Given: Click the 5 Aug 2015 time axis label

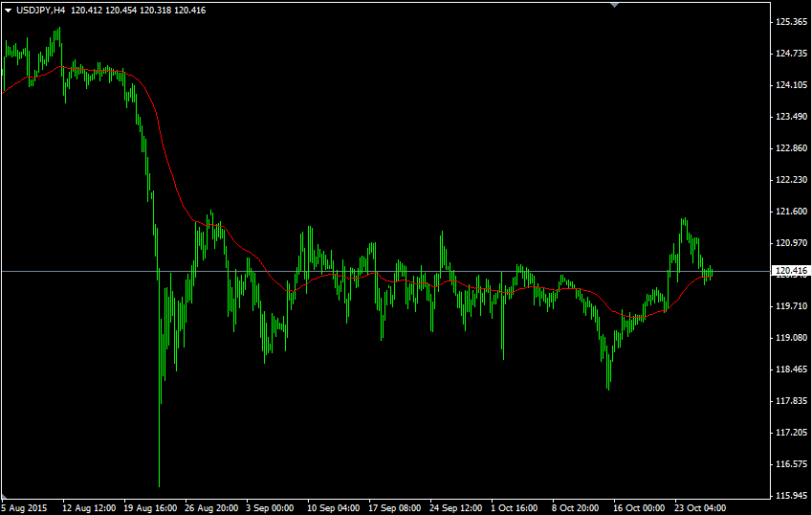Looking at the screenshot, I should [24, 508].
